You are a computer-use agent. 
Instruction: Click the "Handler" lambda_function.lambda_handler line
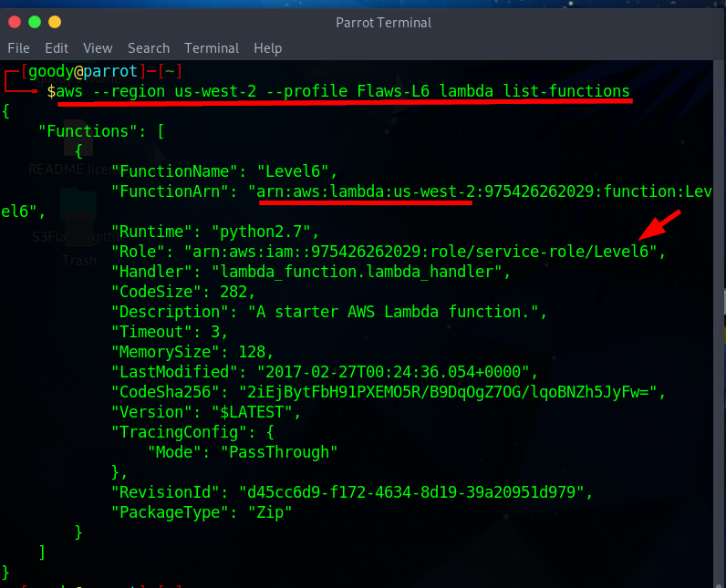(311, 272)
